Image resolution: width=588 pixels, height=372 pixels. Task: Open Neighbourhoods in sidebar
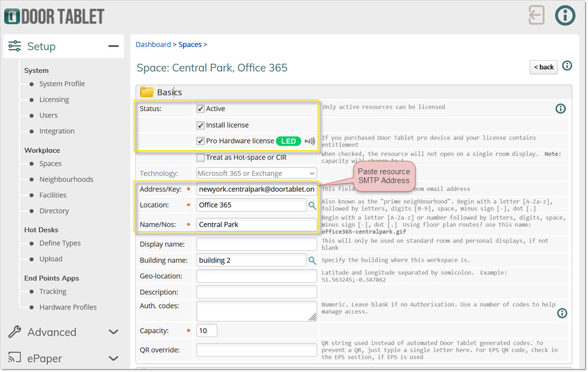click(x=66, y=179)
